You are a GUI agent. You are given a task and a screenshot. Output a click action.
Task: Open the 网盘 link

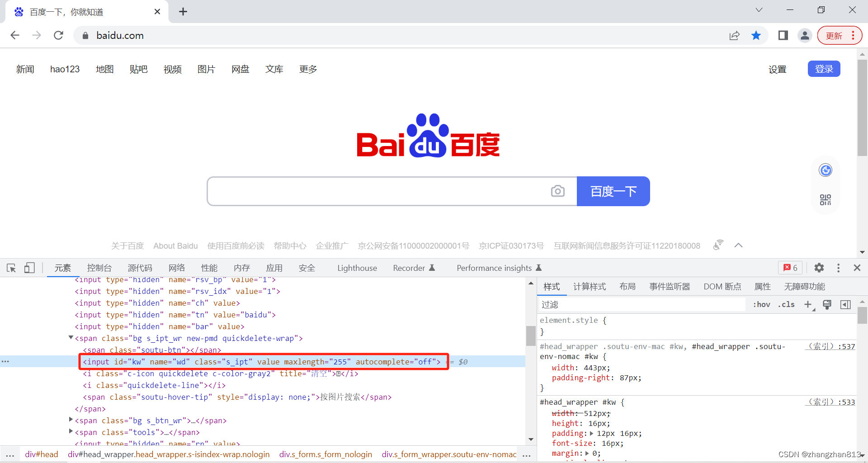pyautogui.click(x=240, y=69)
